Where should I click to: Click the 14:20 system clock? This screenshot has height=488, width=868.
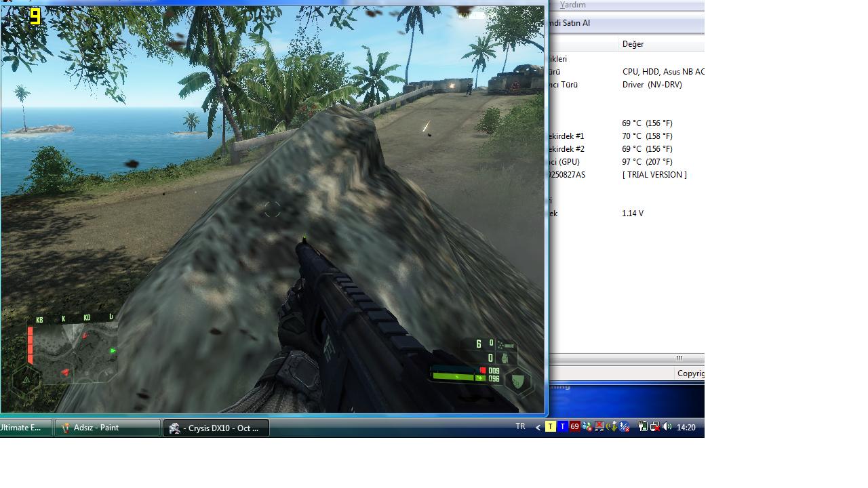tap(686, 427)
